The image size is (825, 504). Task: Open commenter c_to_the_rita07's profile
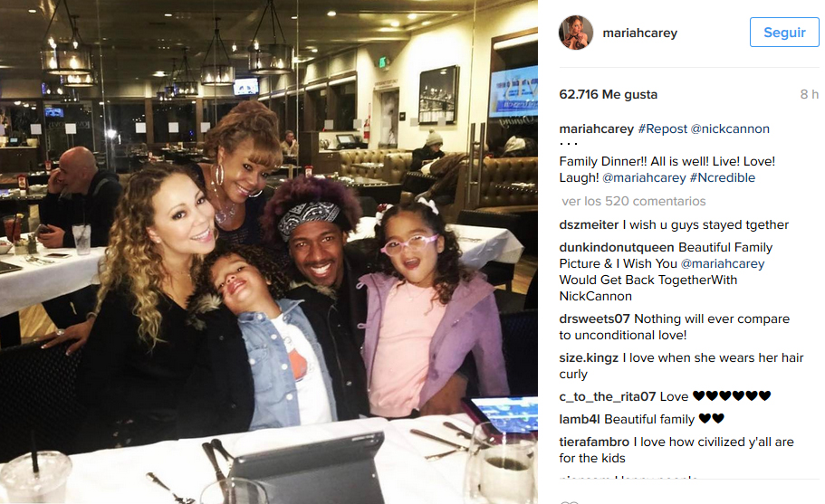click(x=608, y=397)
